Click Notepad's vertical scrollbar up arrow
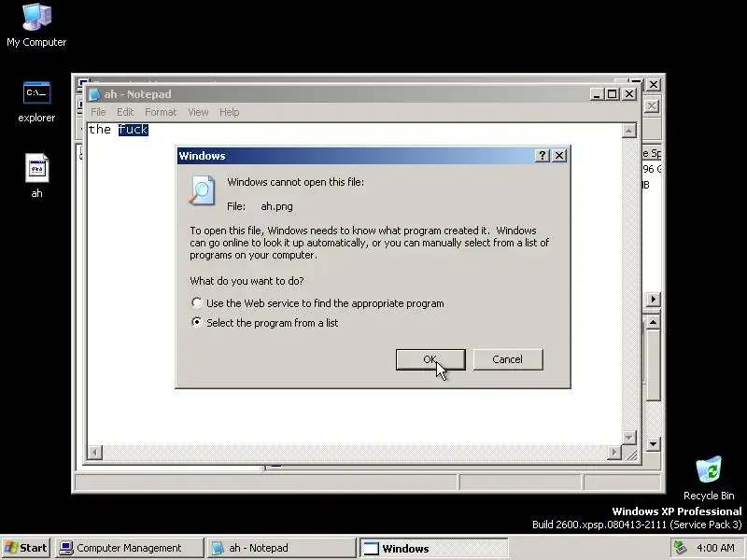The width and height of the screenshot is (747, 560). point(628,130)
